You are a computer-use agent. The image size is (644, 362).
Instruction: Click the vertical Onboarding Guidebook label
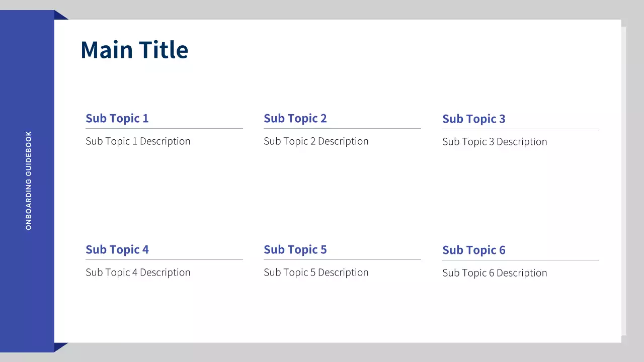click(29, 180)
